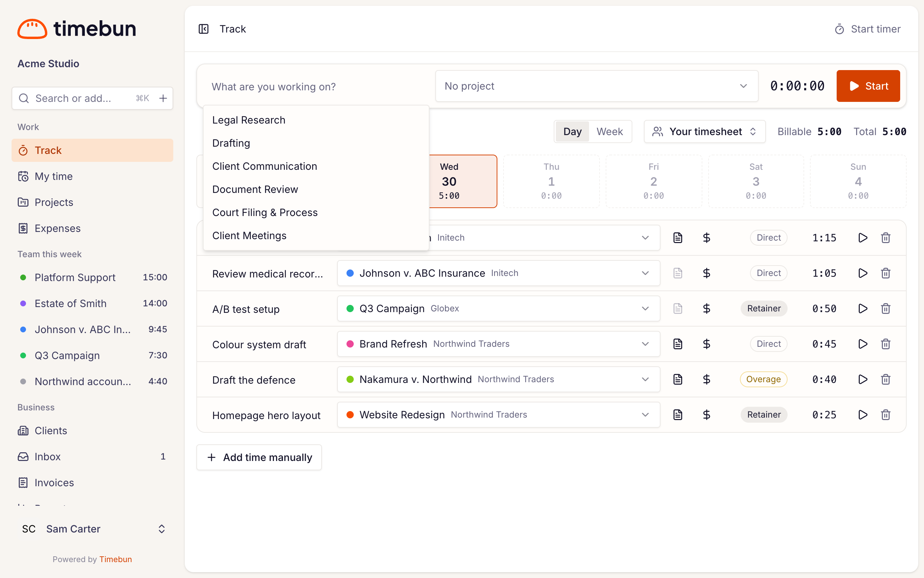Delete the A/B test setup entry
This screenshot has height=578, width=924.
click(x=886, y=309)
